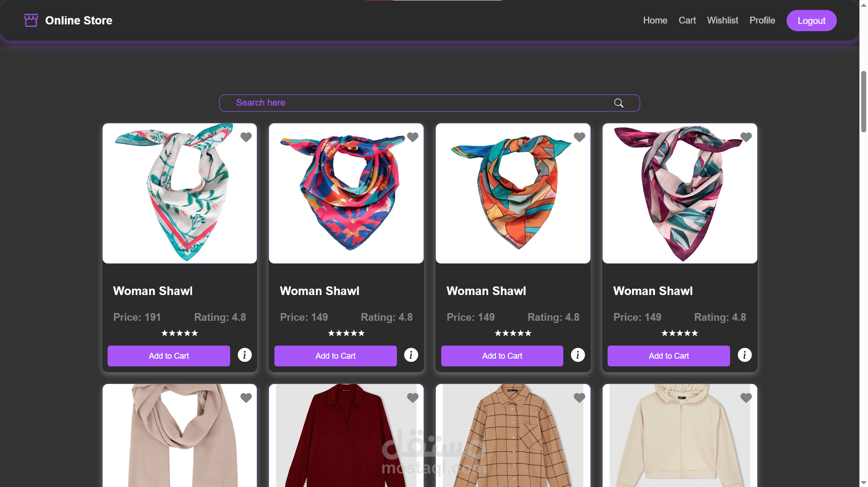868x487 pixels.
Task: Open the info icon for the Price 191 shawl
Action: coord(245,355)
